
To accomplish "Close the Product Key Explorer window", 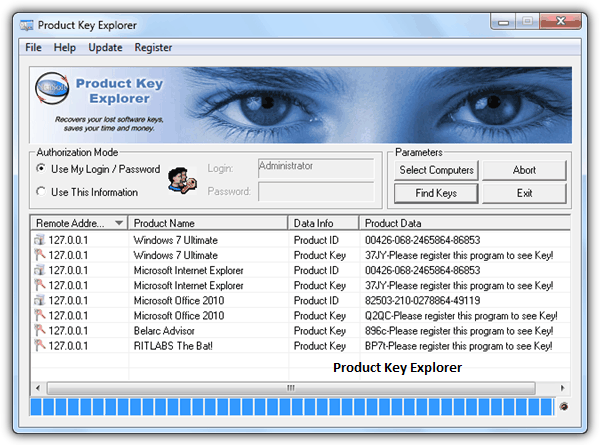I will pos(561,21).
